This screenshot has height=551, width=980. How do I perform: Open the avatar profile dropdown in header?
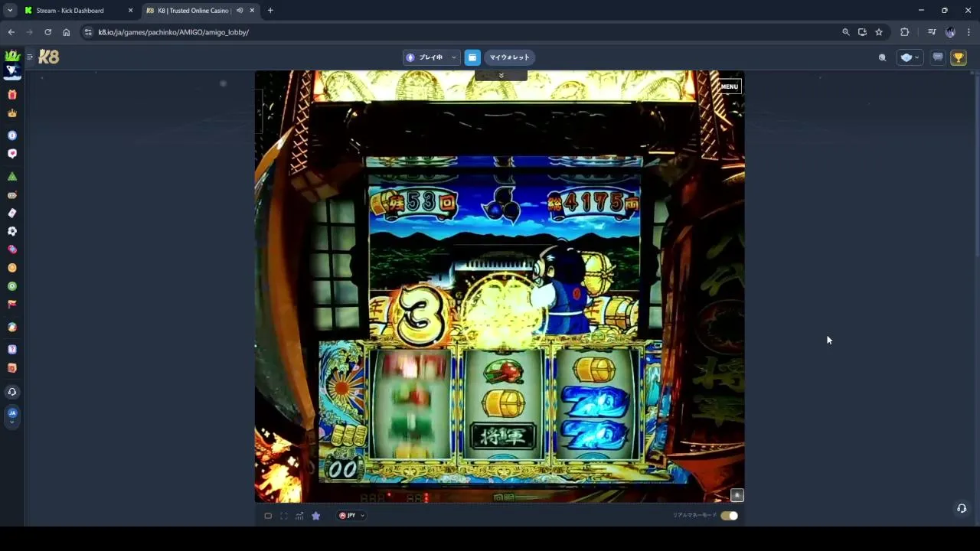[910, 57]
